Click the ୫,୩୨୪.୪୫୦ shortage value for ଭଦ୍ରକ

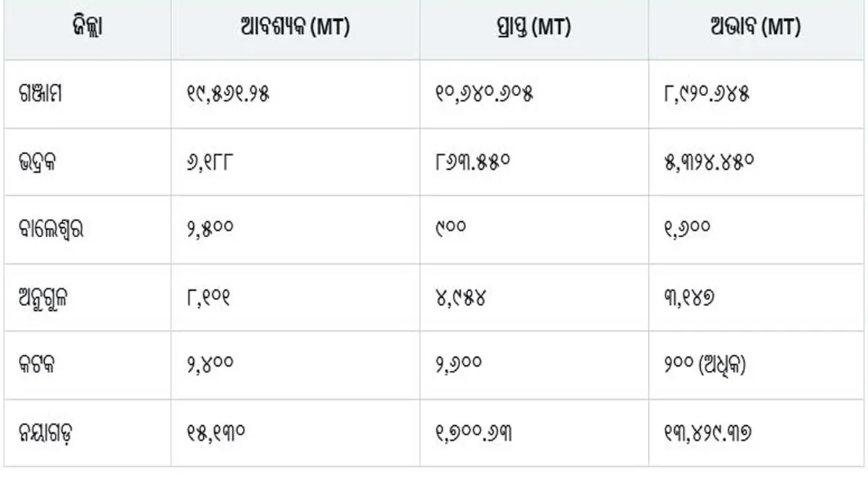(712, 163)
